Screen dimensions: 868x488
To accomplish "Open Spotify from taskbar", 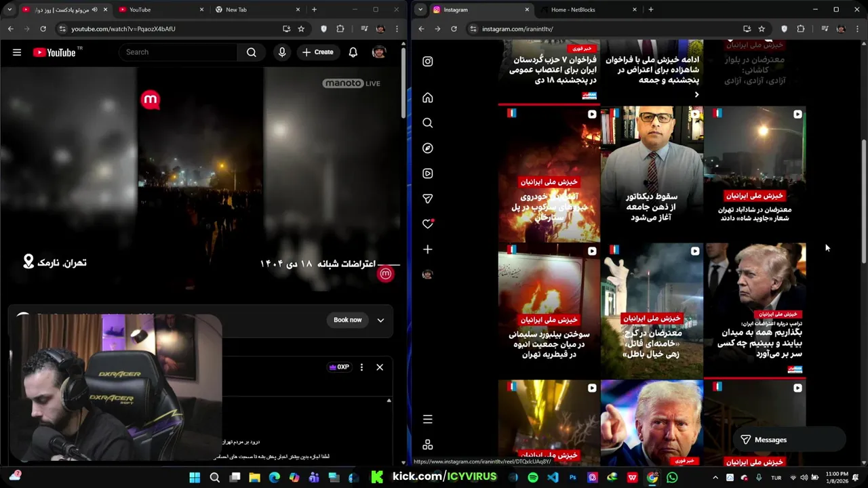I will (x=533, y=478).
